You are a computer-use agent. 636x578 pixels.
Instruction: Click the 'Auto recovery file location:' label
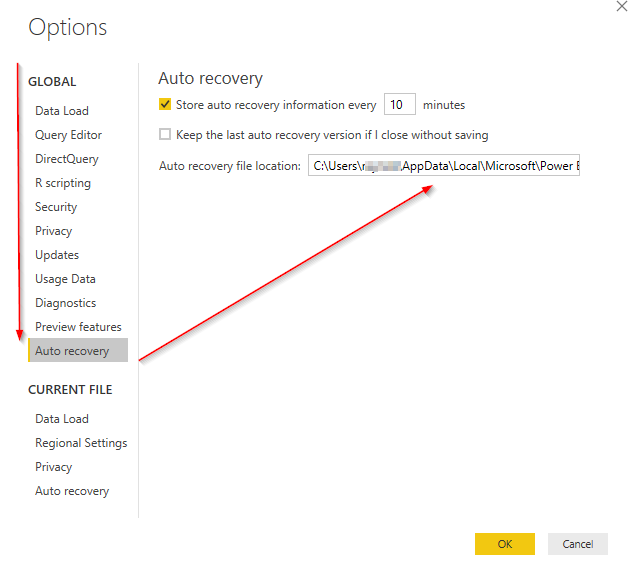(230, 166)
